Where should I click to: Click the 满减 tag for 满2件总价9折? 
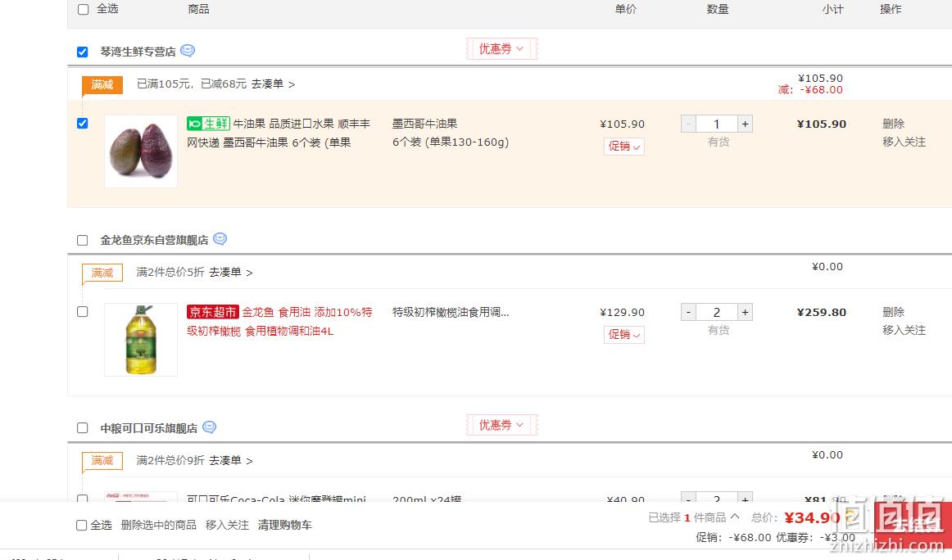pos(102,461)
